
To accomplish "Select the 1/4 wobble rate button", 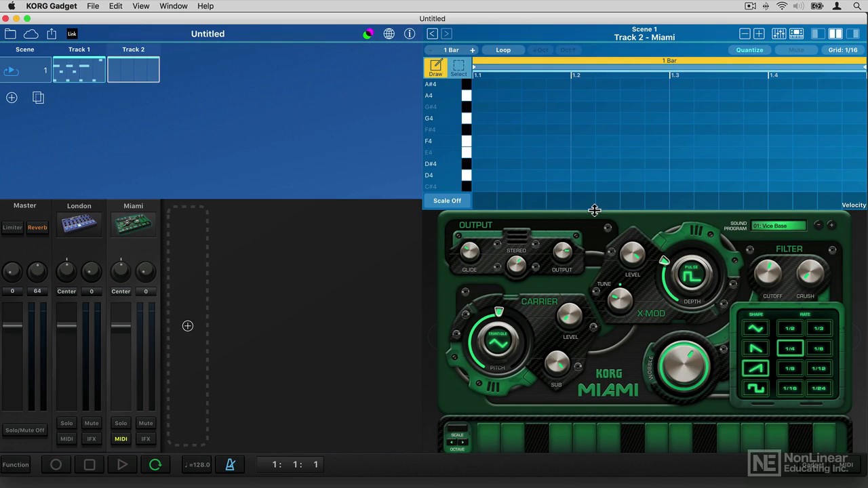I will tap(789, 348).
